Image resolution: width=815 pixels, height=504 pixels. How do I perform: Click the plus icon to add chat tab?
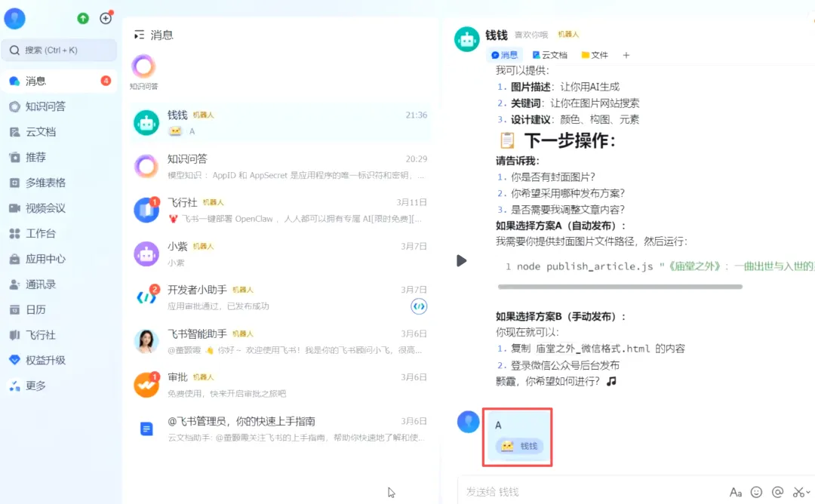pos(626,55)
